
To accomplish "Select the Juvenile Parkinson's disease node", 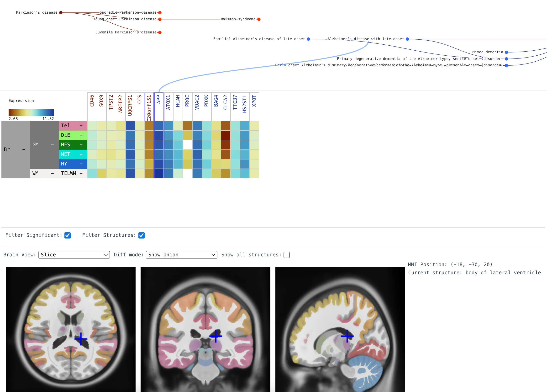I will (160, 32).
